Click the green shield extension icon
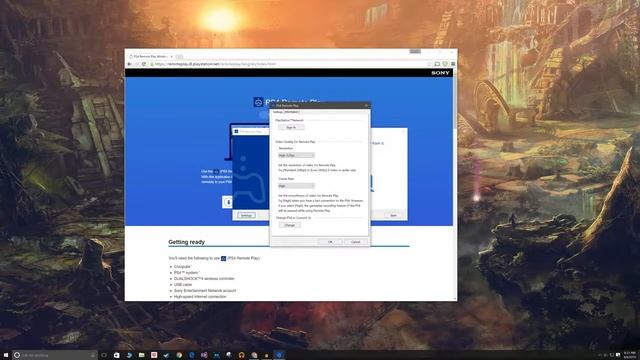Viewport: 640px width, 360px height. (445, 64)
